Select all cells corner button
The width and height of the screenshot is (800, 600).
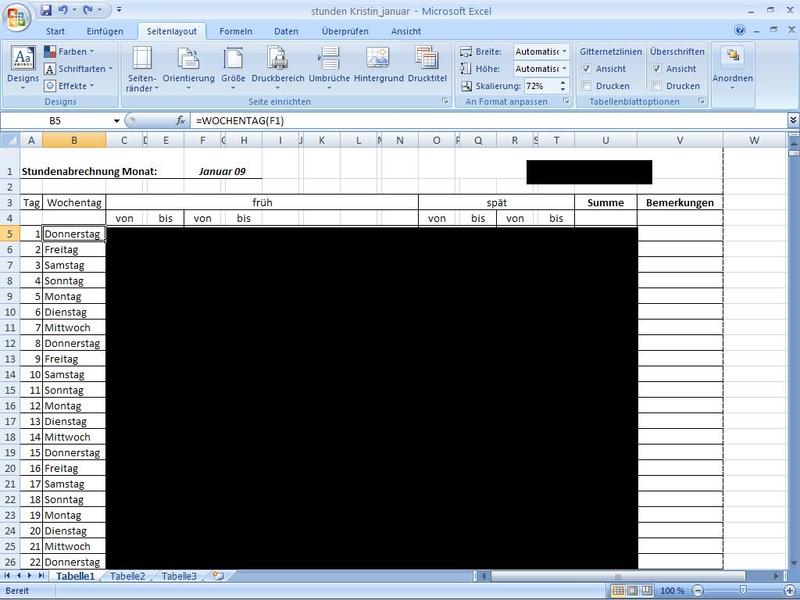(x=10, y=140)
